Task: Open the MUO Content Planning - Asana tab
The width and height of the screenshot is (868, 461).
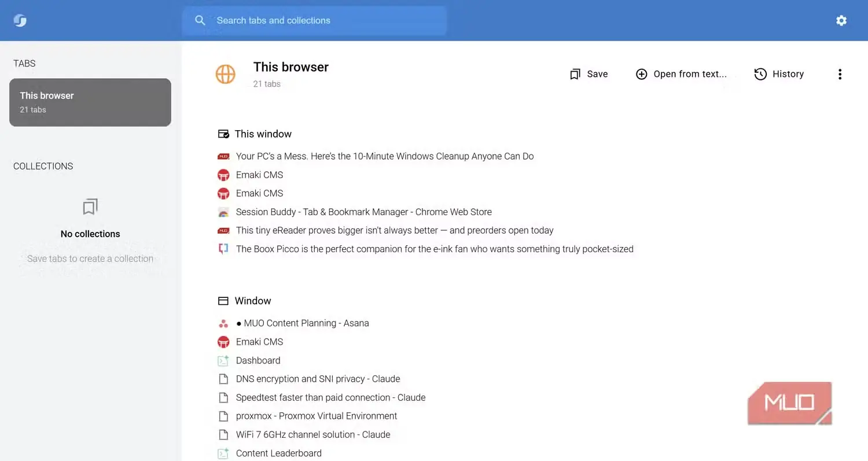Action: point(303,323)
